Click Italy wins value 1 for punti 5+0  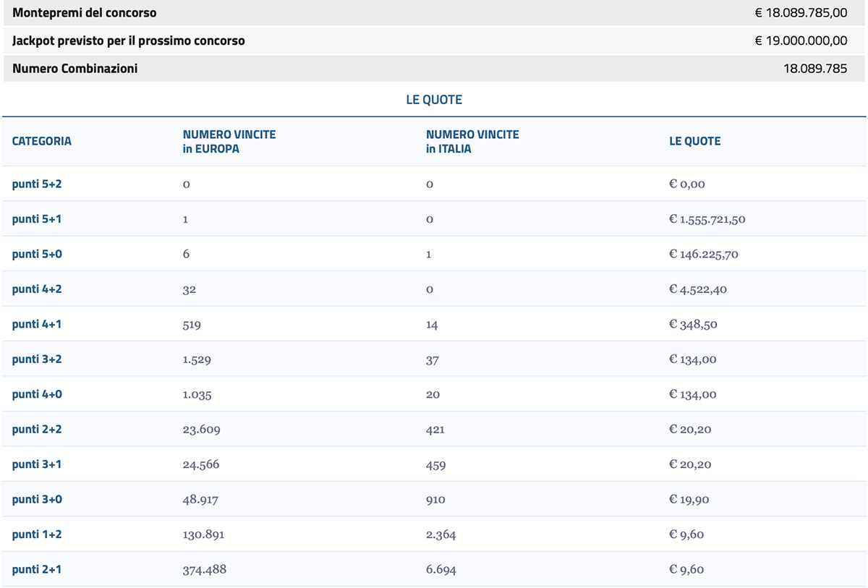(x=429, y=255)
